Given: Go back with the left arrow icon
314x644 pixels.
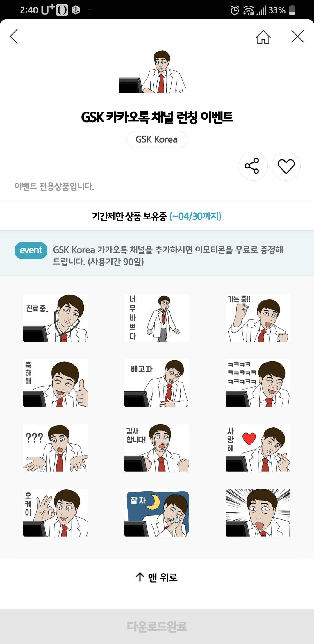Looking at the screenshot, I should pos(14,36).
